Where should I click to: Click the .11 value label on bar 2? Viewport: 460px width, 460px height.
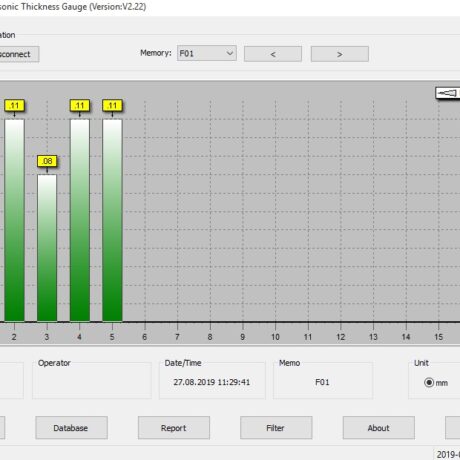(14, 106)
